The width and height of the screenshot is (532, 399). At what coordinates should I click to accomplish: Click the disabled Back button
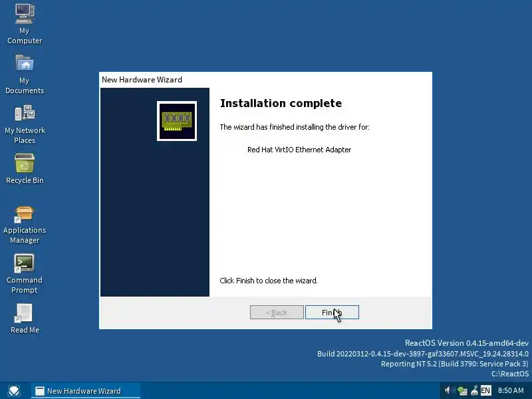(277, 312)
